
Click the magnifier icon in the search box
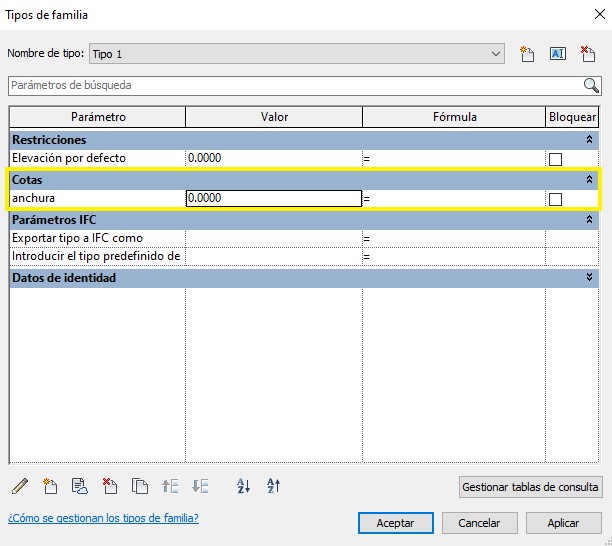pyautogui.click(x=591, y=85)
